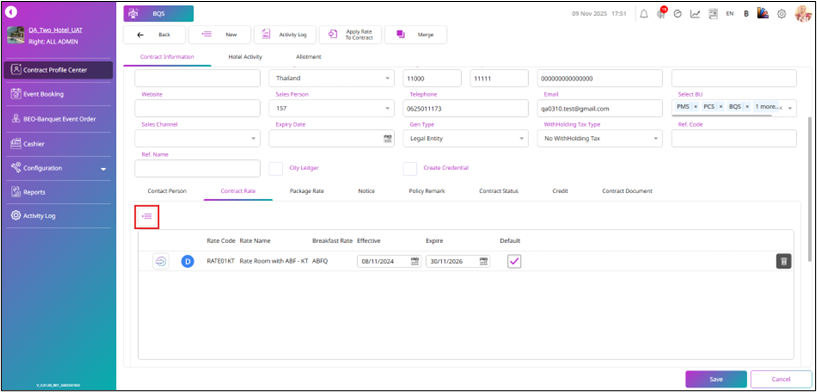
Task: Open the Sales Person dropdown
Action: click(x=331, y=108)
